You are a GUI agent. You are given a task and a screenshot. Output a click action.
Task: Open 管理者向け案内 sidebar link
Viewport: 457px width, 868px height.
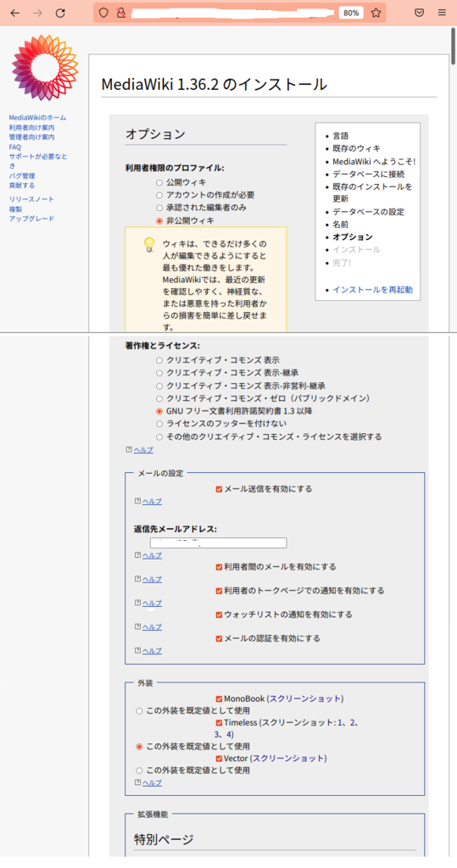31,136
